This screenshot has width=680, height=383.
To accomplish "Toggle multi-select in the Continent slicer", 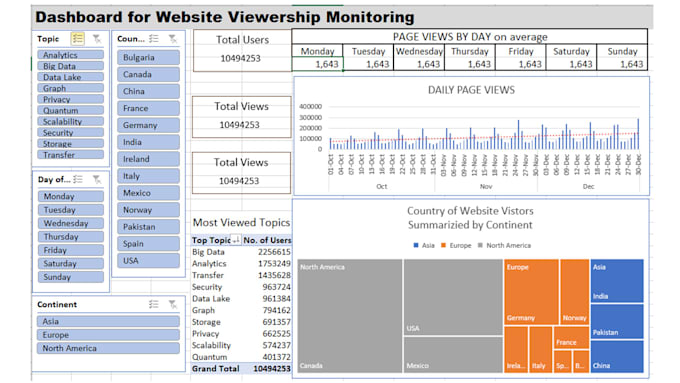I will coord(154,304).
